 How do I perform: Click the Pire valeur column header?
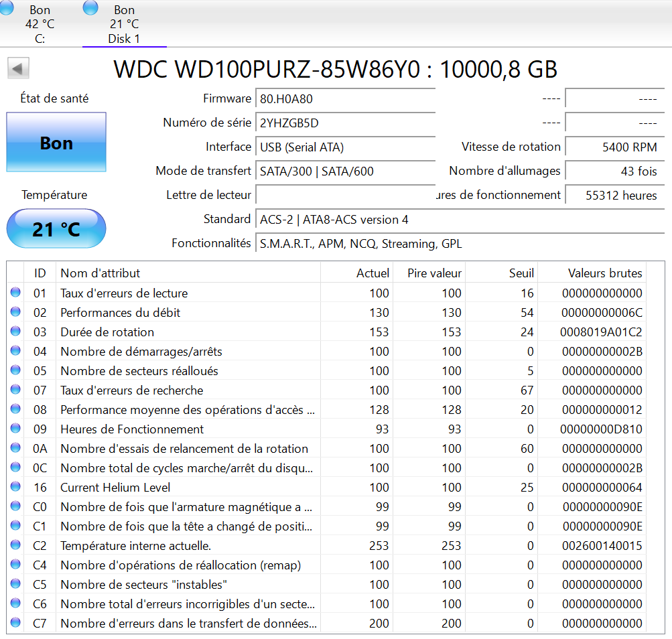tap(429, 273)
